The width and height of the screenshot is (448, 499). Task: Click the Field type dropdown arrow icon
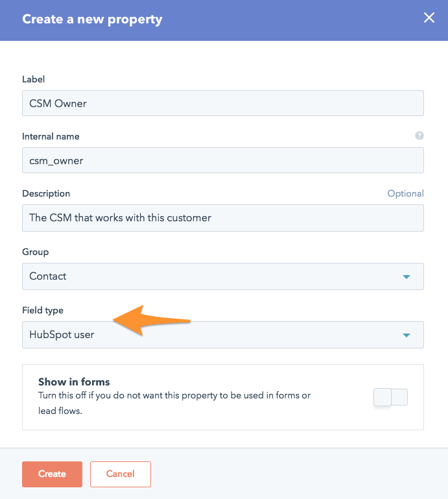pos(407,335)
